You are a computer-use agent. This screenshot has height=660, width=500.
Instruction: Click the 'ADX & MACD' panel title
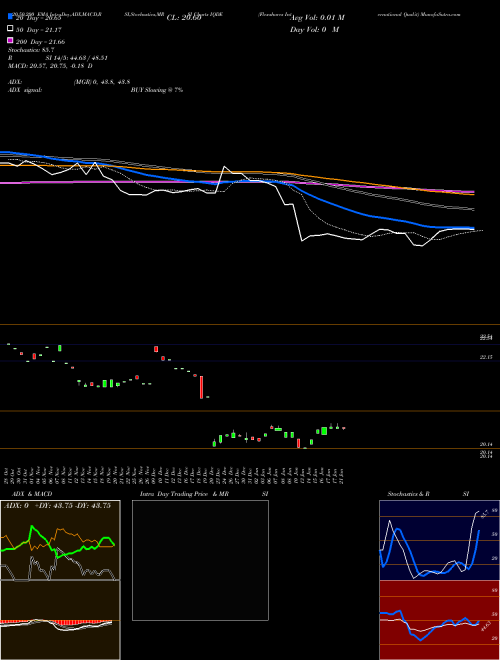click(32, 494)
